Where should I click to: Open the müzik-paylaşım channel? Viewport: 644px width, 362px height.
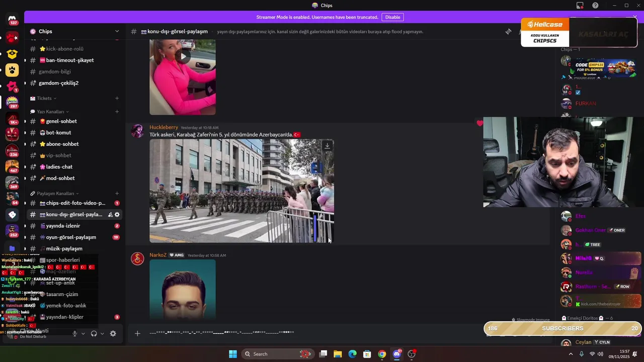point(74,249)
